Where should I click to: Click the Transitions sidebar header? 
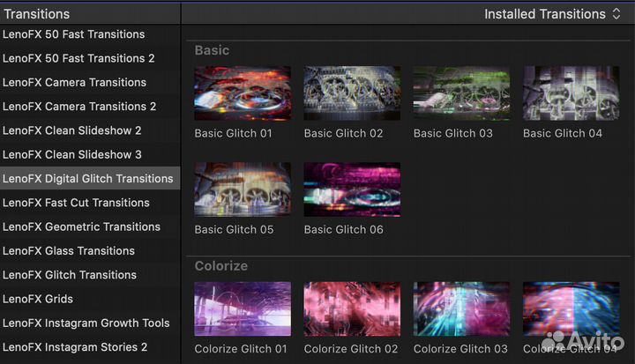click(x=37, y=14)
